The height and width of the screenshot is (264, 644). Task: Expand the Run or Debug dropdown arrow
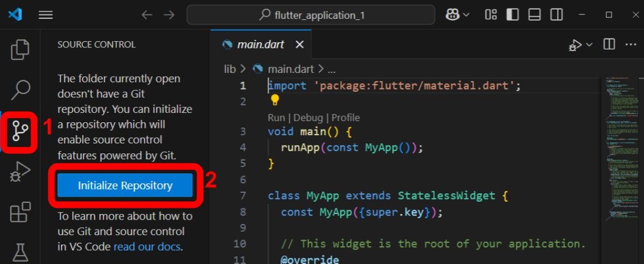pos(589,44)
